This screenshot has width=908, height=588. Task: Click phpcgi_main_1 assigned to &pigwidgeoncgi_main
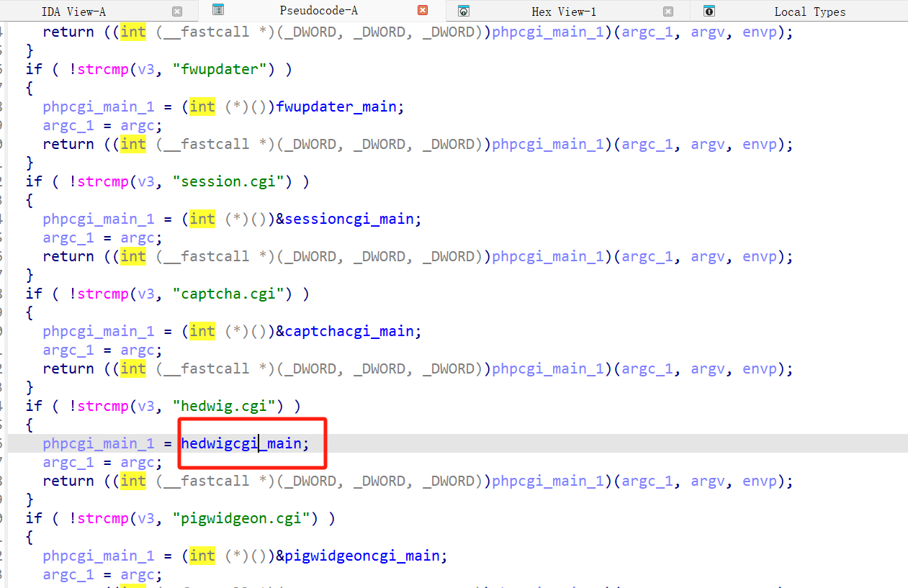pos(99,556)
